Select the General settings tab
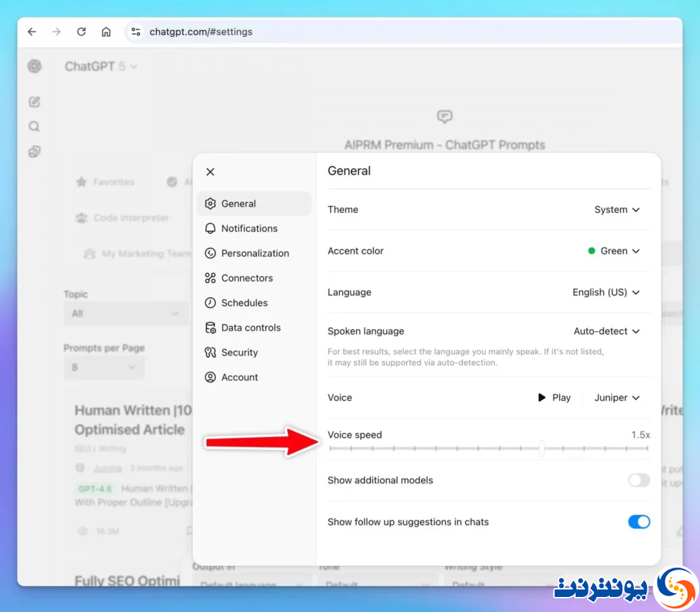This screenshot has height=612, width=700. click(254, 204)
